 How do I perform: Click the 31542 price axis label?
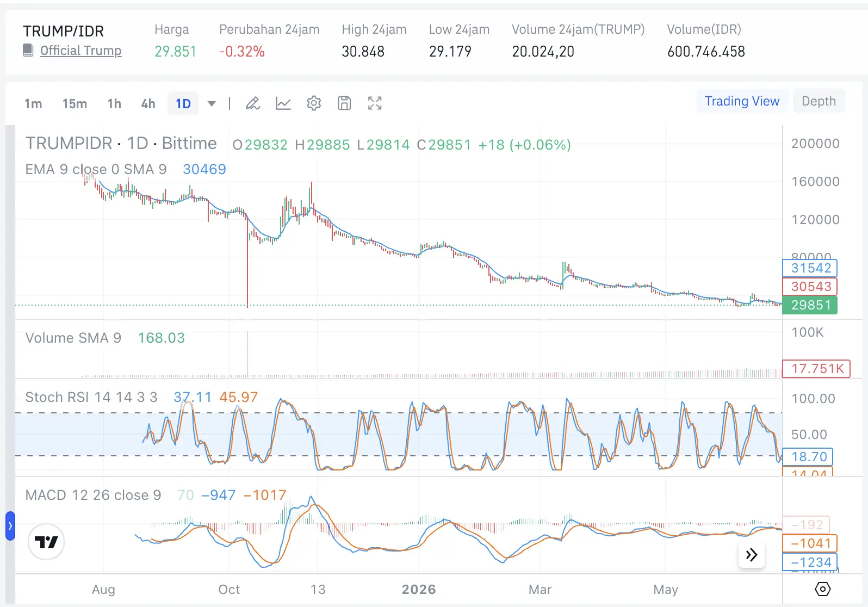tap(810, 268)
